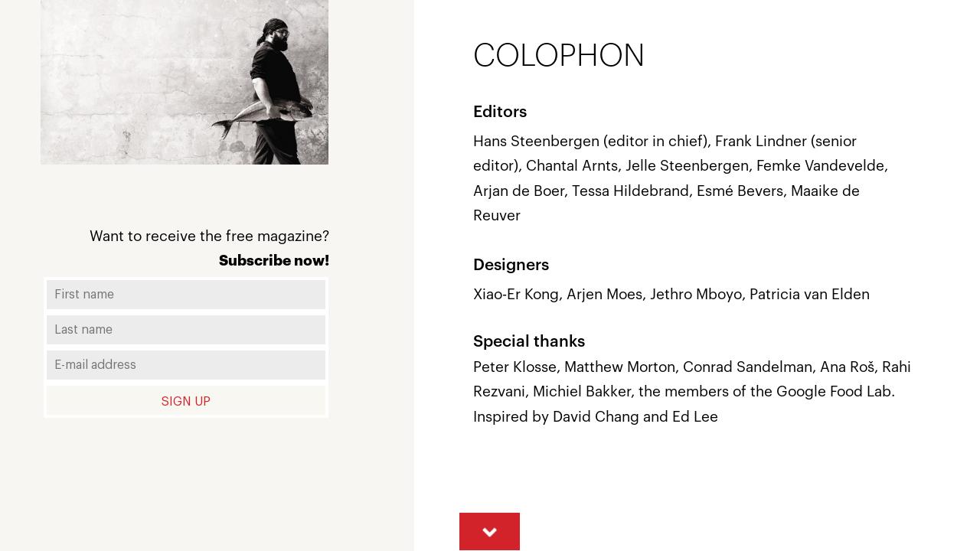Select the name Ana Roš
980x551 pixels.
(x=848, y=367)
